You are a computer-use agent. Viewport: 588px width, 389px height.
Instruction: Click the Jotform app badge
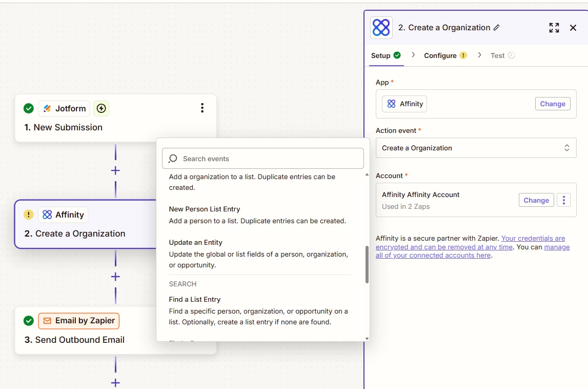click(x=64, y=108)
